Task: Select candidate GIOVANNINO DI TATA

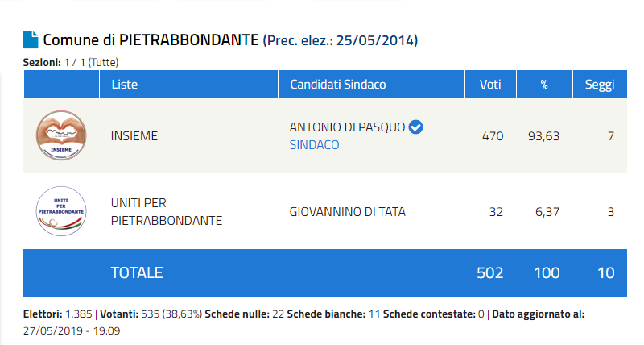Action: coord(347,212)
